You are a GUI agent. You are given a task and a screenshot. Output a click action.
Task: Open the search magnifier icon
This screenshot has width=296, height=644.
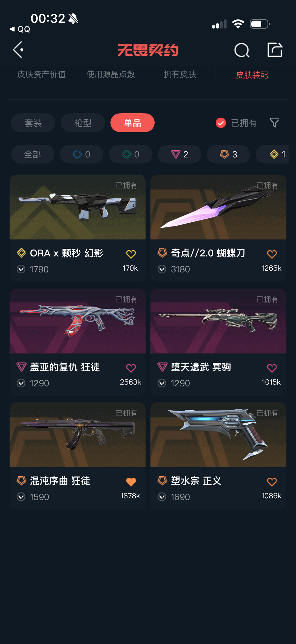(242, 50)
